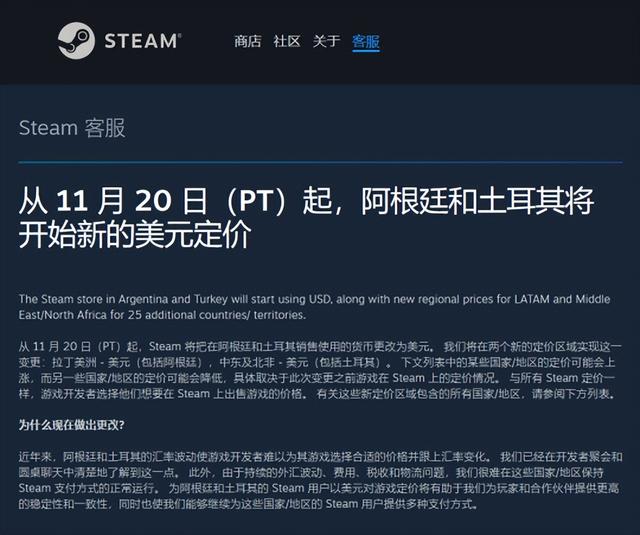Click the round Steam logo icon
640x535 pixels.
click(x=76, y=41)
